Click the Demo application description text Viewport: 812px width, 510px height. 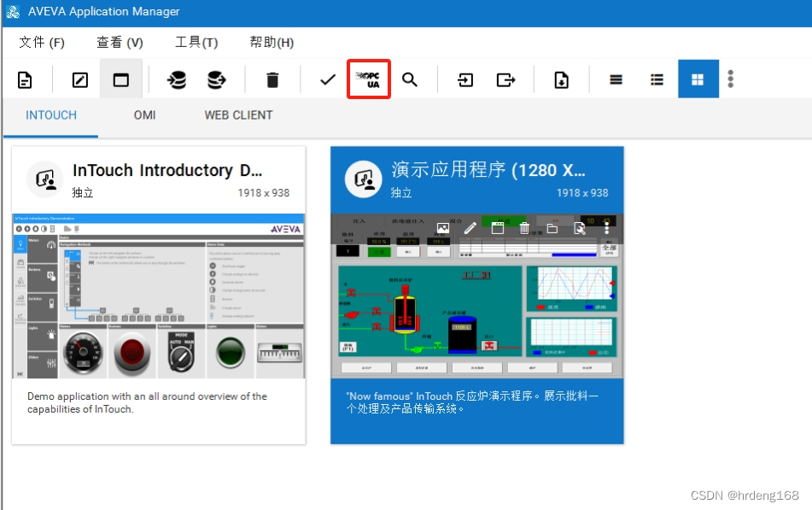click(x=147, y=402)
